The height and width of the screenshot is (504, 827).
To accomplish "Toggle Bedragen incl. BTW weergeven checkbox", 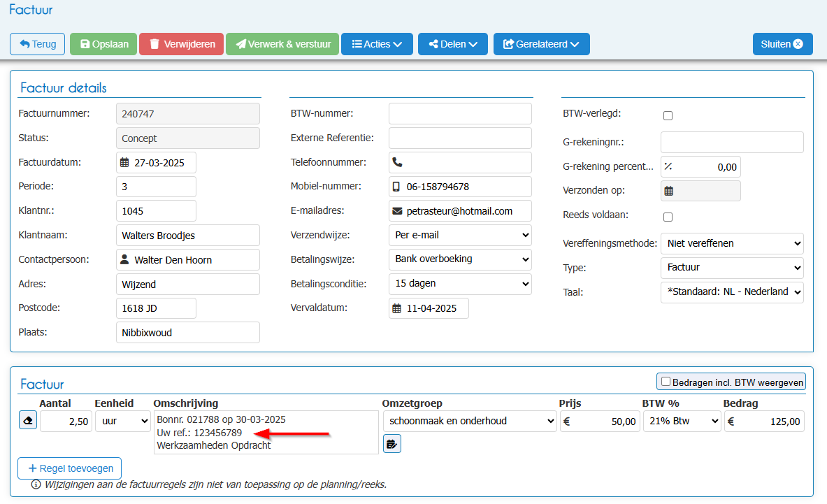I will tap(666, 382).
